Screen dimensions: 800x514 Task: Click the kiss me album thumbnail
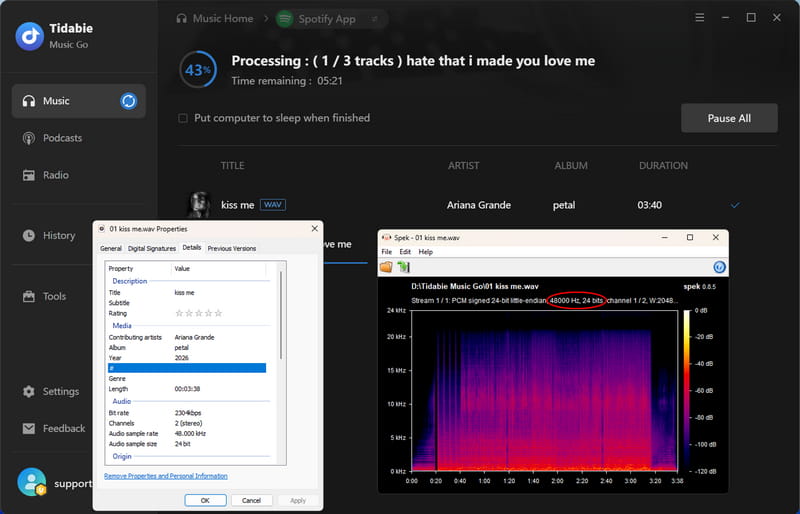coord(199,205)
